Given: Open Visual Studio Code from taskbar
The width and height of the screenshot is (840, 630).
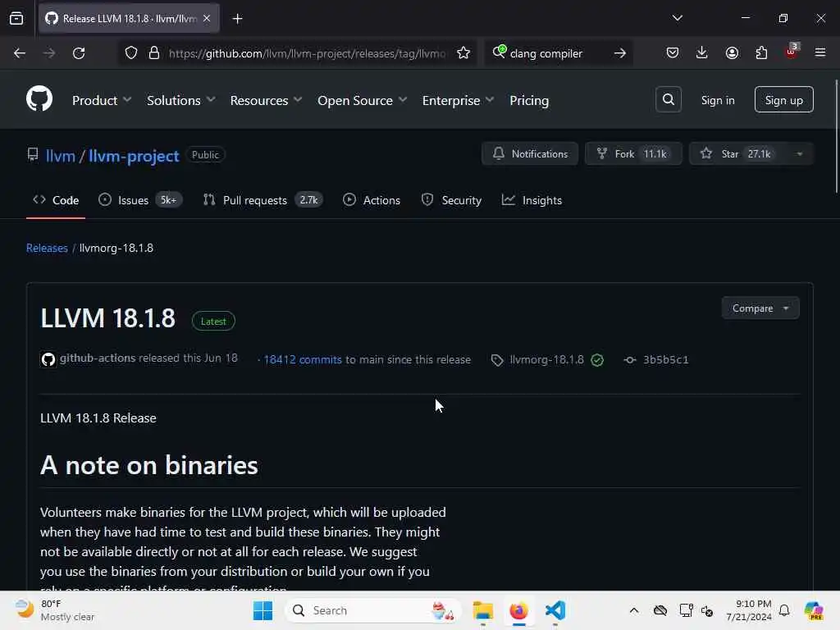Looking at the screenshot, I should coord(555,610).
